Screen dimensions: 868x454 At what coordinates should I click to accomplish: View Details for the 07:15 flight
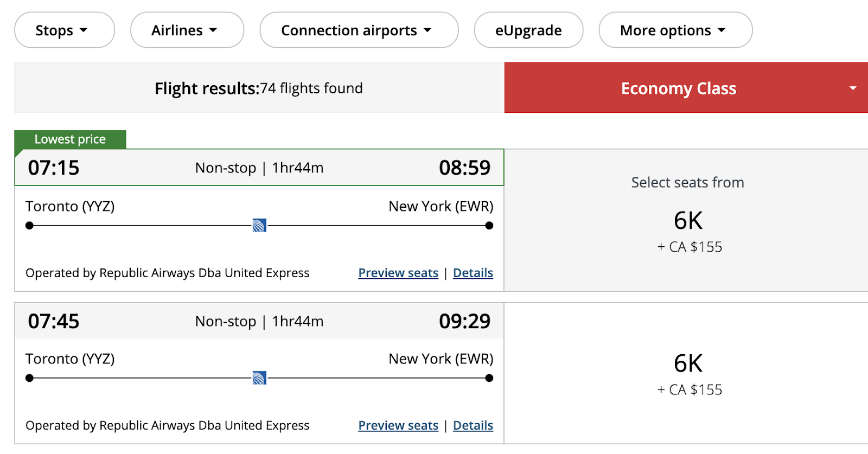(473, 273)
